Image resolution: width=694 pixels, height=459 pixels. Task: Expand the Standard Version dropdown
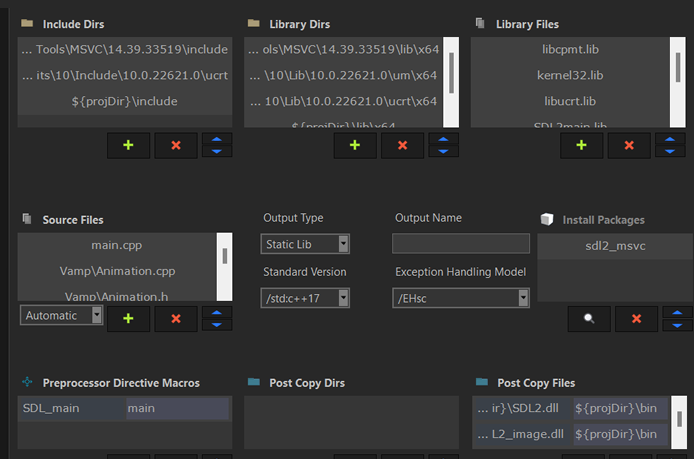305,297
